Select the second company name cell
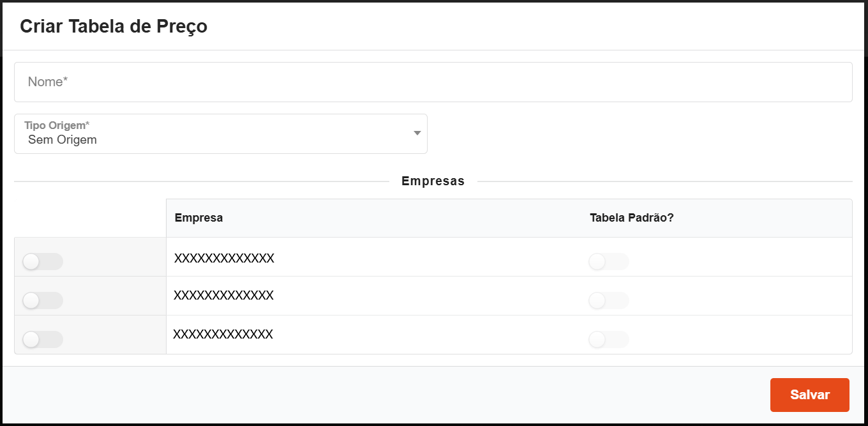868x426 pixels. (223, 295)
